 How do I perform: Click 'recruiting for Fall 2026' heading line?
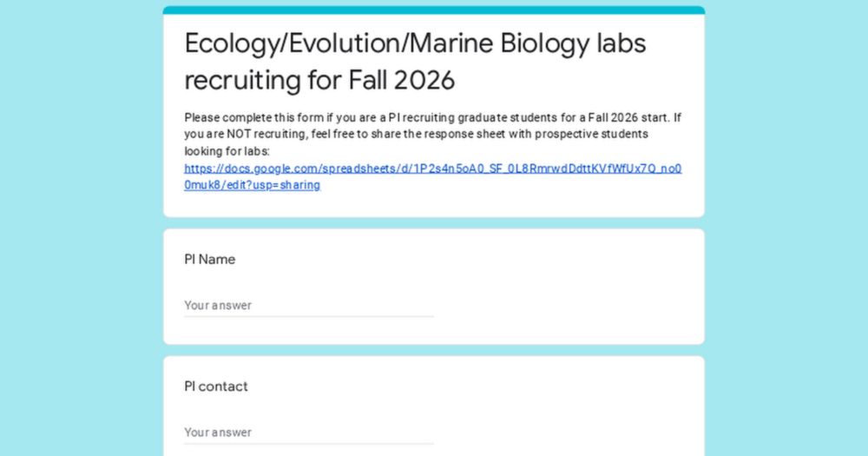coord(319,80)
